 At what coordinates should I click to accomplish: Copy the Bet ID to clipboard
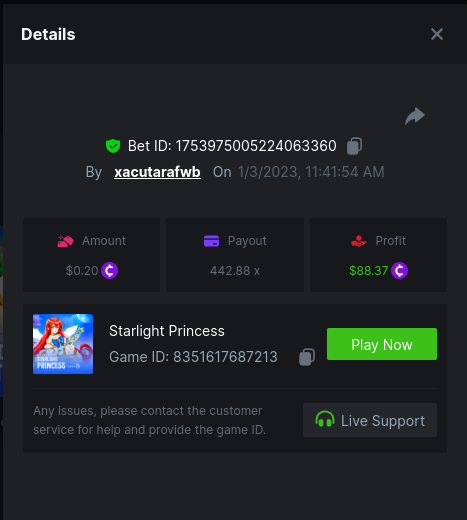354,146
